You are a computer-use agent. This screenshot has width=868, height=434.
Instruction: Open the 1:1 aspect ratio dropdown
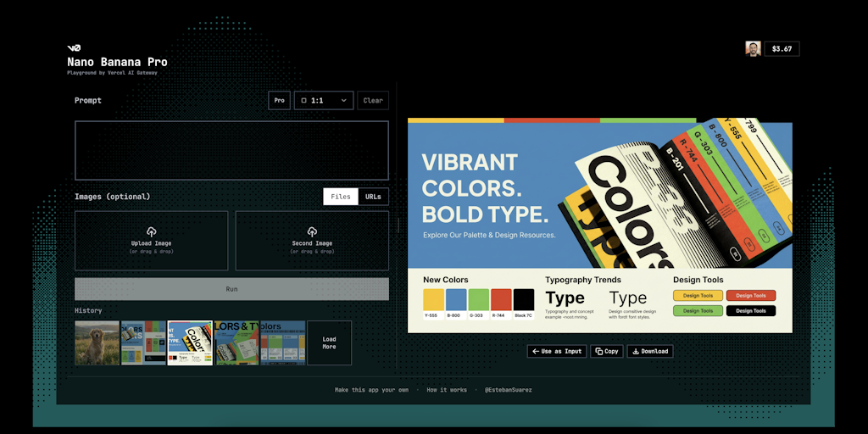click(324, 101)
